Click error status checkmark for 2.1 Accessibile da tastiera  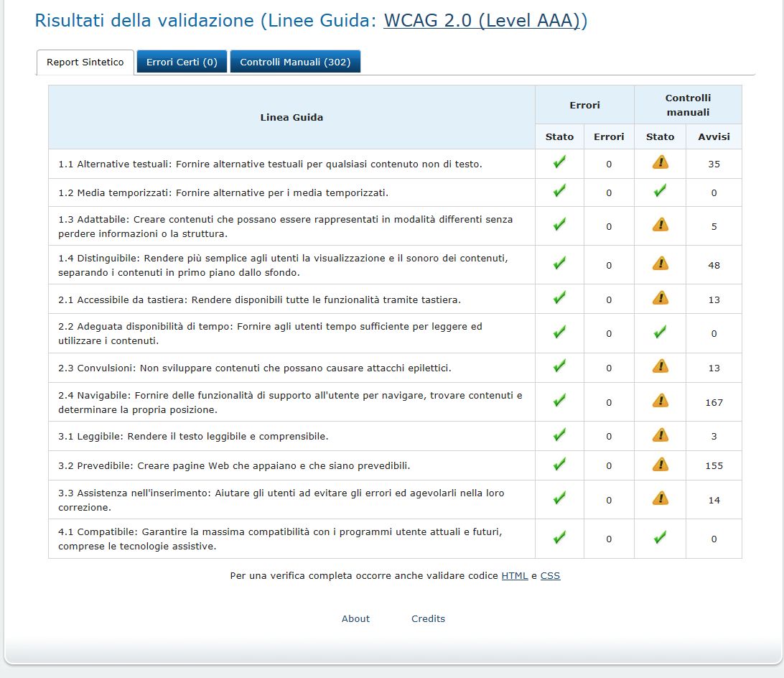tap(559, 298)
